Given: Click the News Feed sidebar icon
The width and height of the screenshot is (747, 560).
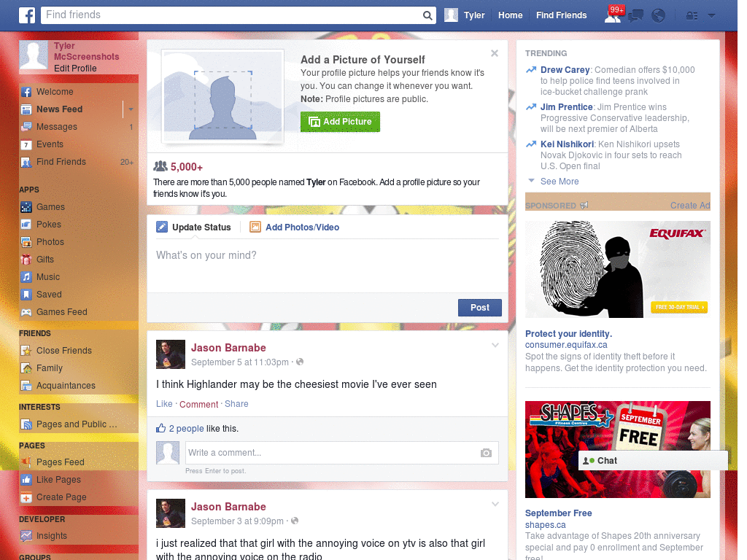Looking at the screenshot, I should click(x=26, y=109).
